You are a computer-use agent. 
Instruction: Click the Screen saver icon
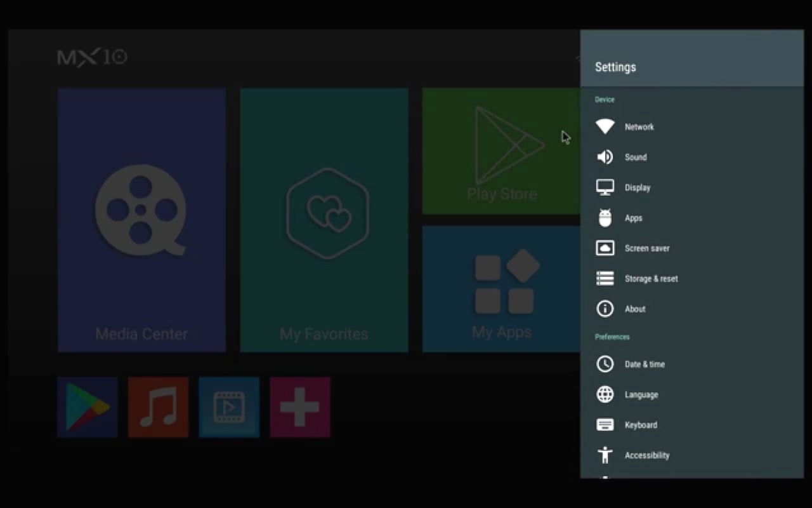click(605, 248)
